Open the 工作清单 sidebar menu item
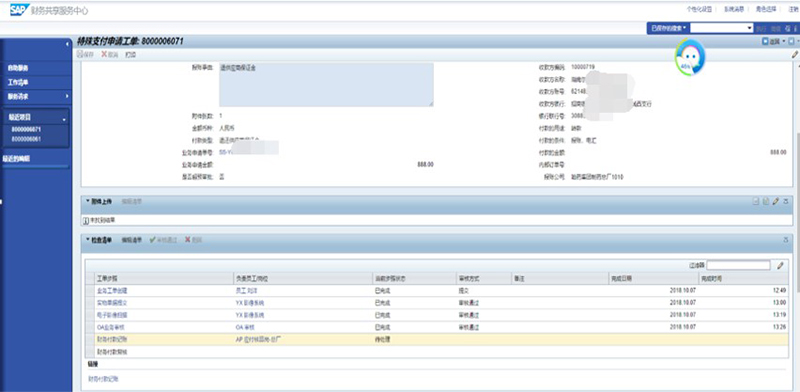 pos(18,82)
